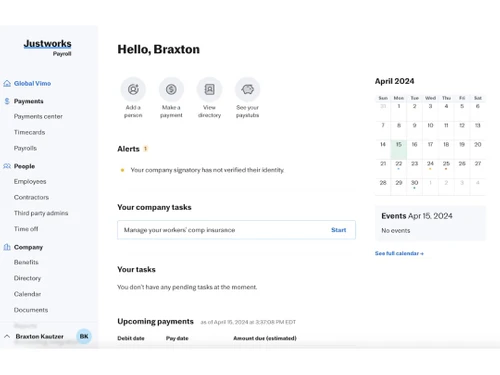The image size is (500, 375).
Task: Click Start for workers' comp insurance task
Action: [x=338, y=230]
